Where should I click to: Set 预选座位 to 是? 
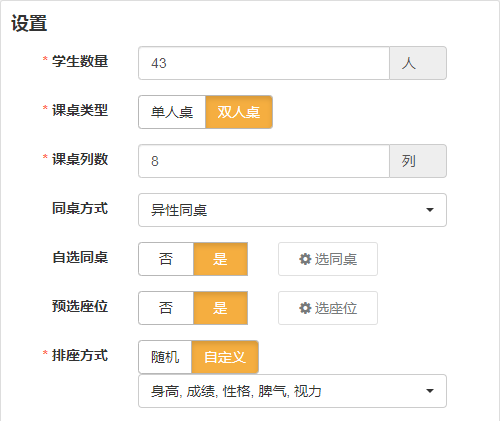[220, 308]
